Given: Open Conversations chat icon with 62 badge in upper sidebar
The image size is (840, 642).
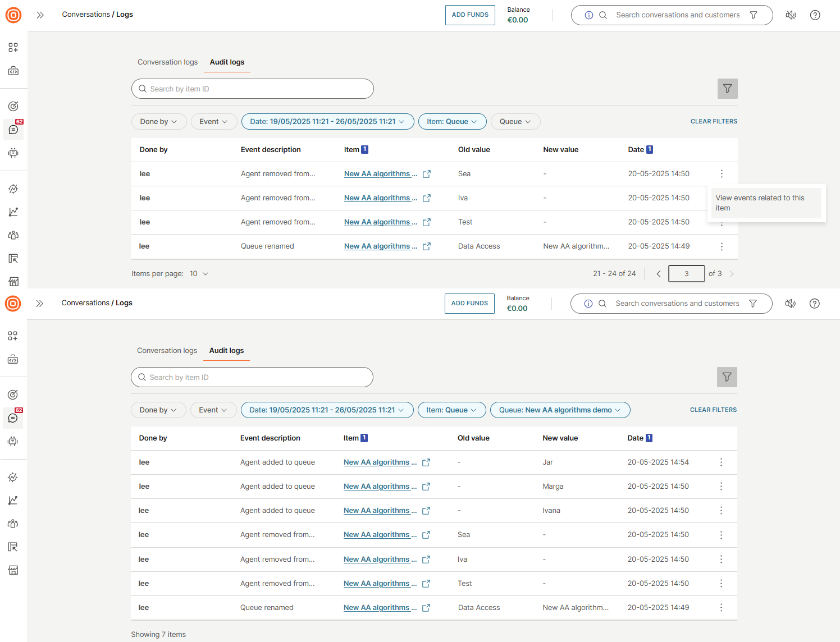Looking at the screenshot, I should pyautogui.click(x=13, y=129).
